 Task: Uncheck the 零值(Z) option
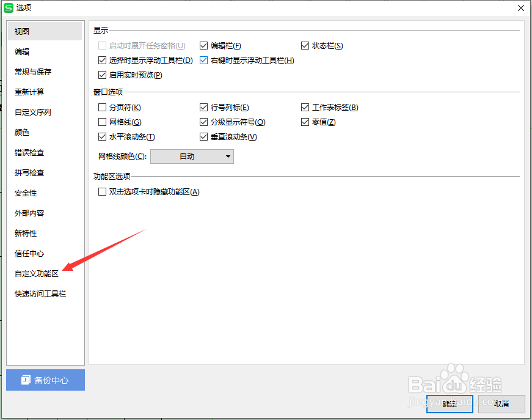(305, 122)
